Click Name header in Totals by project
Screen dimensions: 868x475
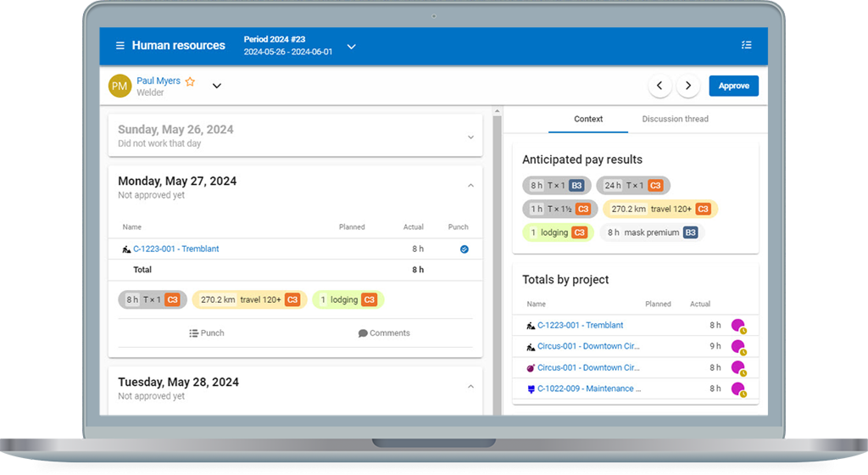click(536, 304)
